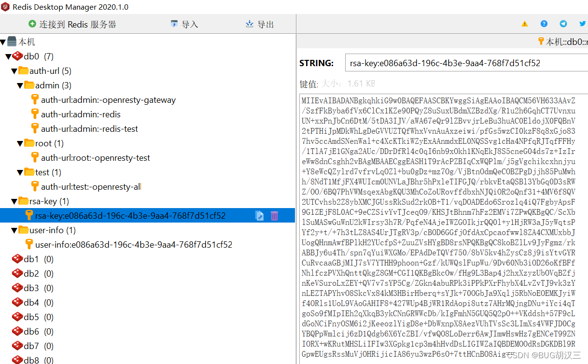Collapse the test namespace folder
This screenshot has width=588, height=364.
coord(20,172)
